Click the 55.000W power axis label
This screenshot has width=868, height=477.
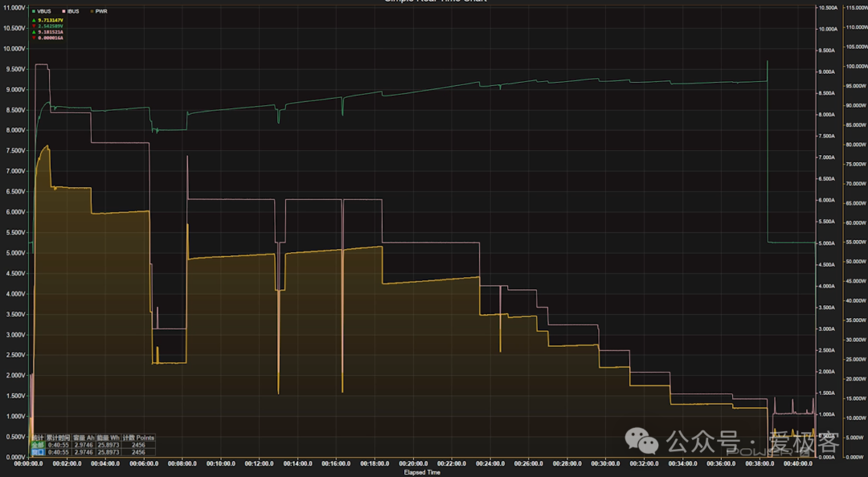(x=856, y=243)
